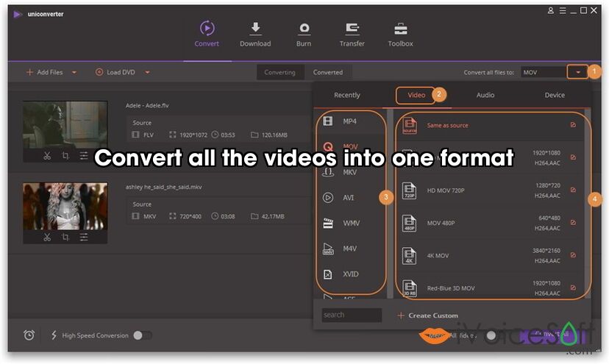Select the MOV 480P preset
This screenshot has height=364, width=609.
[489, 223]
